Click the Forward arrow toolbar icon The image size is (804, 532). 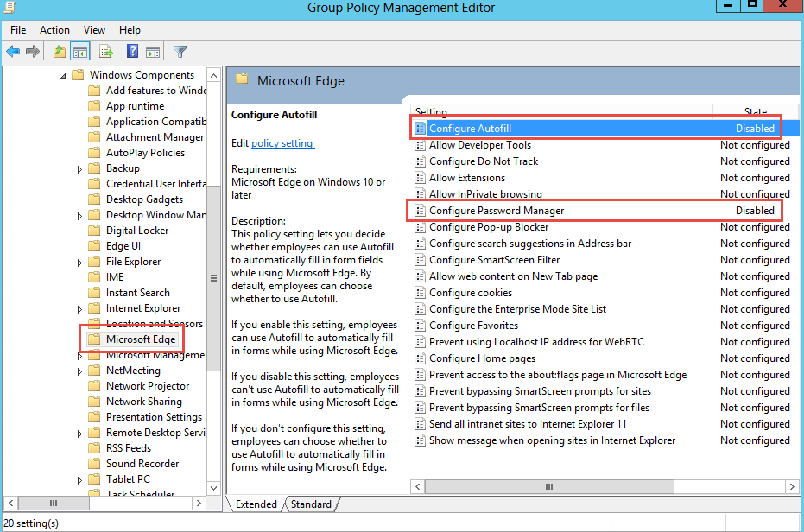tap(33, 51)
